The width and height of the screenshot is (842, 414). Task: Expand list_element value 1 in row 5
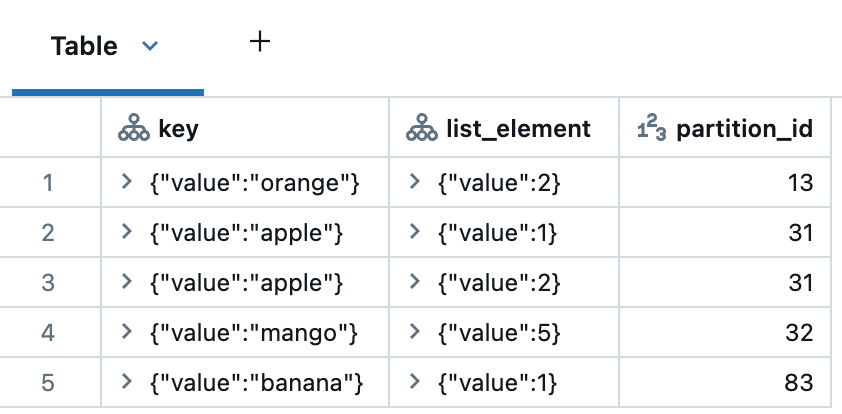click(x=414, y=382)
